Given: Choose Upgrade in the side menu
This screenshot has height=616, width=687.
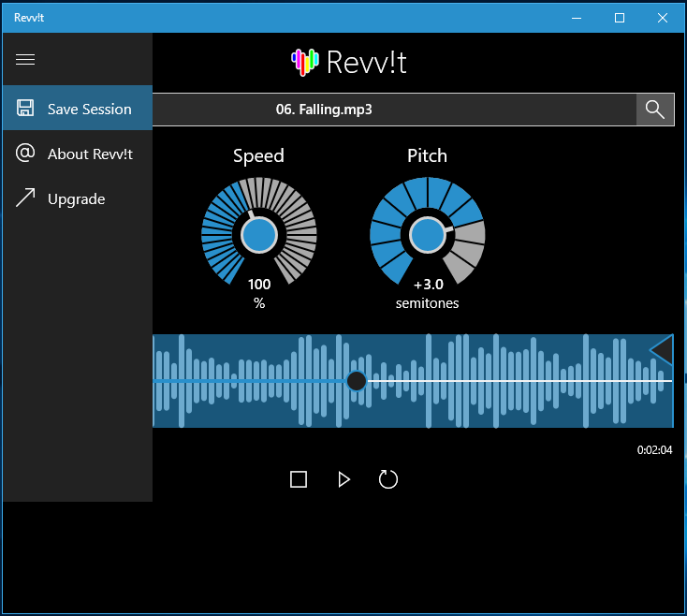Looking at the screenshot, I should [x=78, y=198].
